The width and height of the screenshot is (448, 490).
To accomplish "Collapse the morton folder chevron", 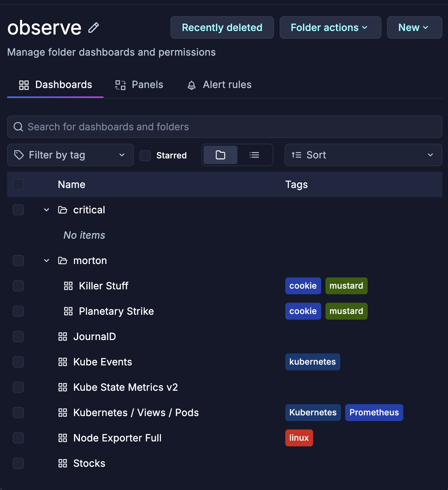I will point(46,260).
